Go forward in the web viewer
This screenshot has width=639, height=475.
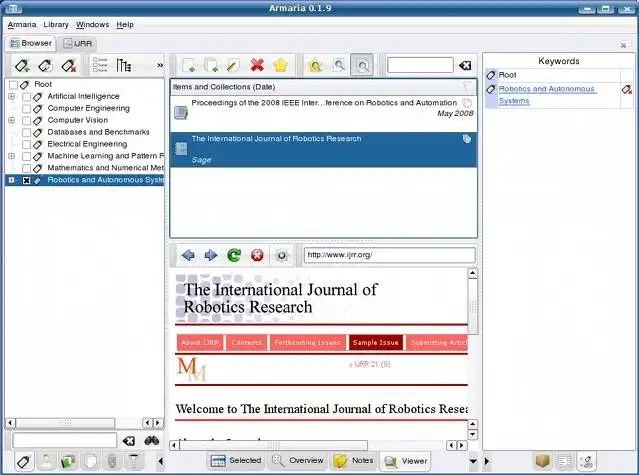pos(211,255)
